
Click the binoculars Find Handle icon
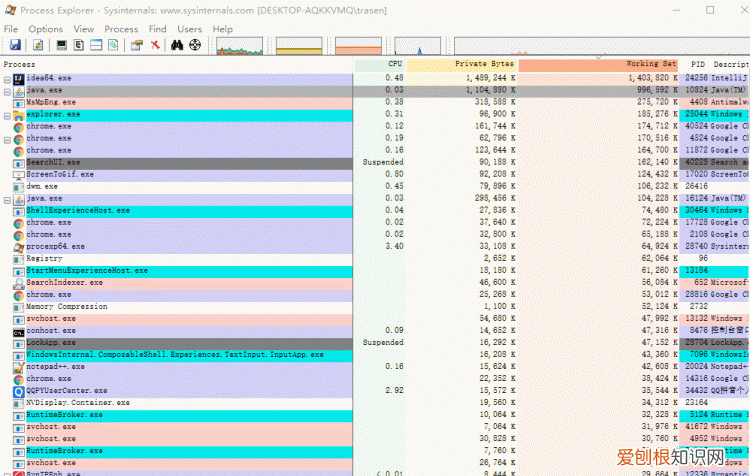pyautogui.click(x=177, y=45)
